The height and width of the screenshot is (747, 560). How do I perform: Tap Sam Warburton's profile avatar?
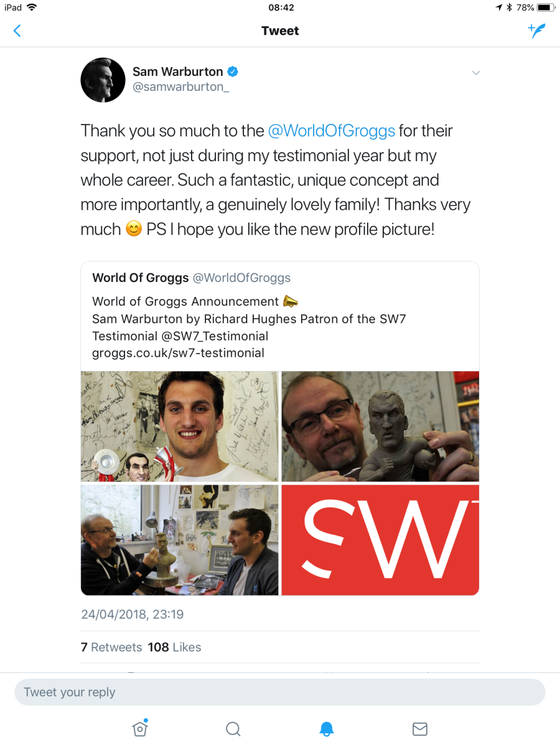(103, 80)
